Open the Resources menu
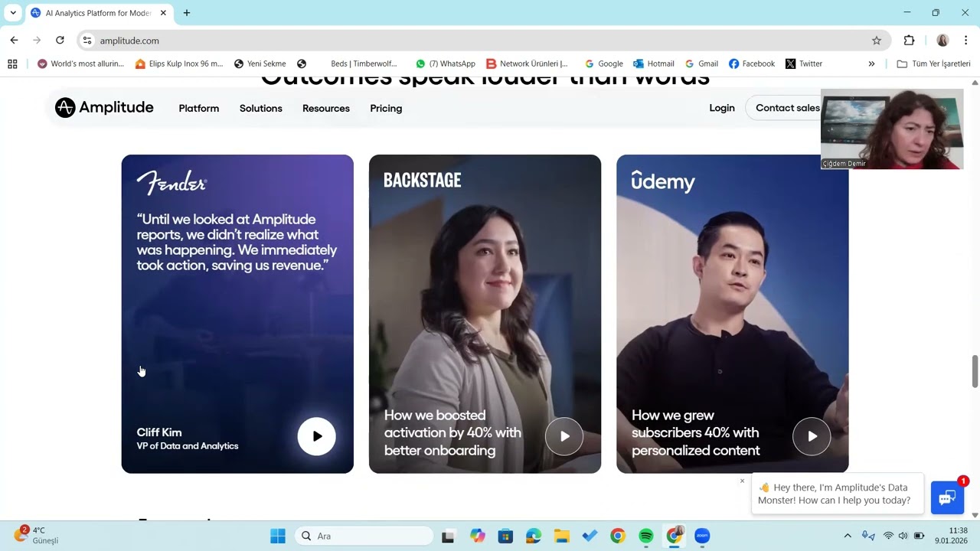Image resolution: width=980 pixels, height=551 pixels. point(326,108)
